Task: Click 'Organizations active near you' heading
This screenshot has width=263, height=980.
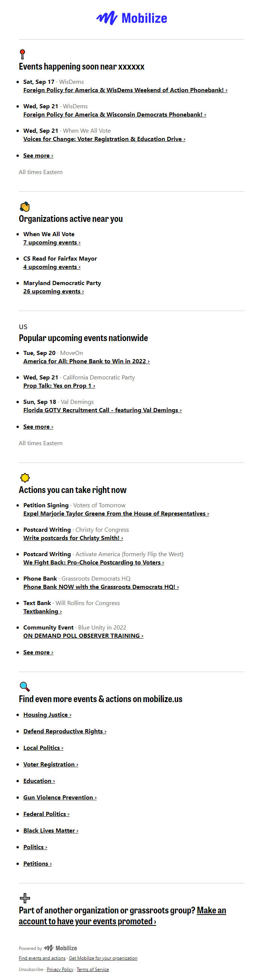Action: click(71, 218)
